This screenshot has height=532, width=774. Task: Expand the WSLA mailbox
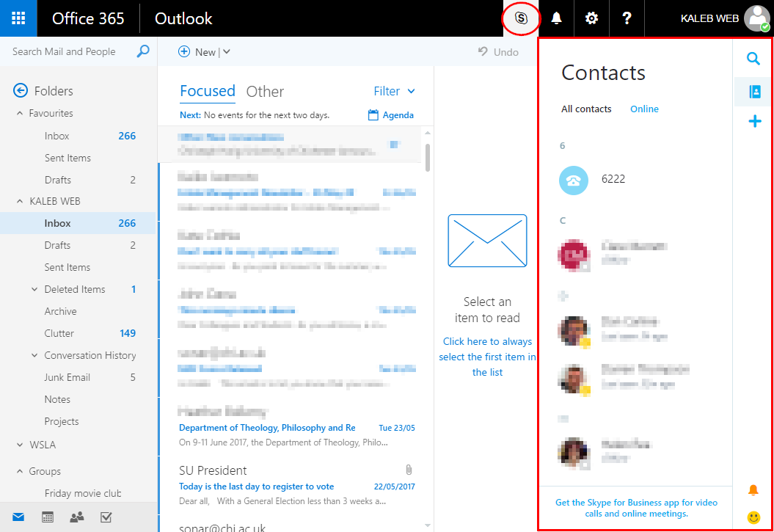click(x=20, y=445)
